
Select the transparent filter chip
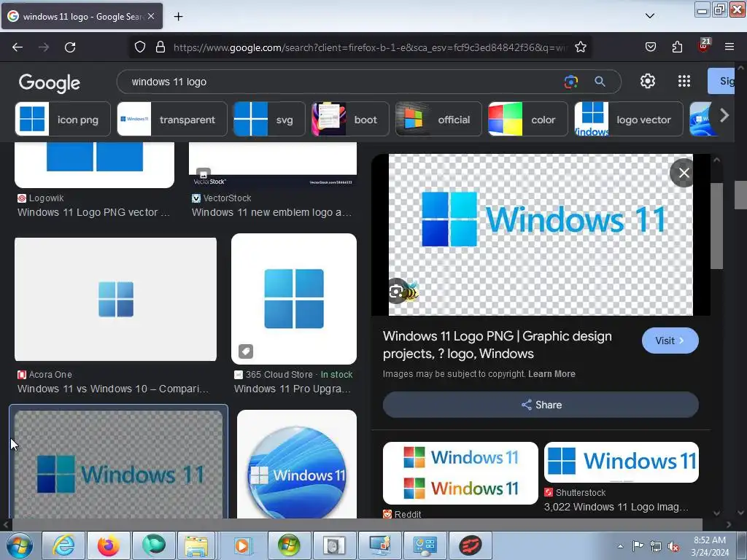pos(172,119)
